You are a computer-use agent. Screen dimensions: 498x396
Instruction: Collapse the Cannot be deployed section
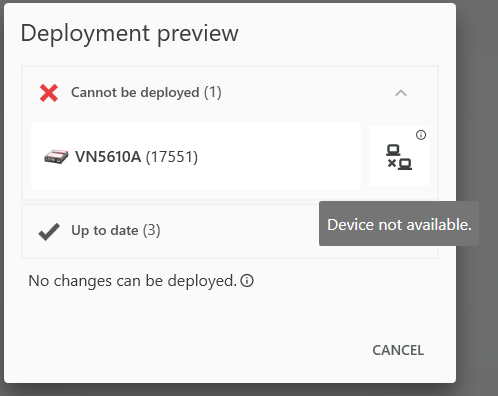click(x=401, y=93)
